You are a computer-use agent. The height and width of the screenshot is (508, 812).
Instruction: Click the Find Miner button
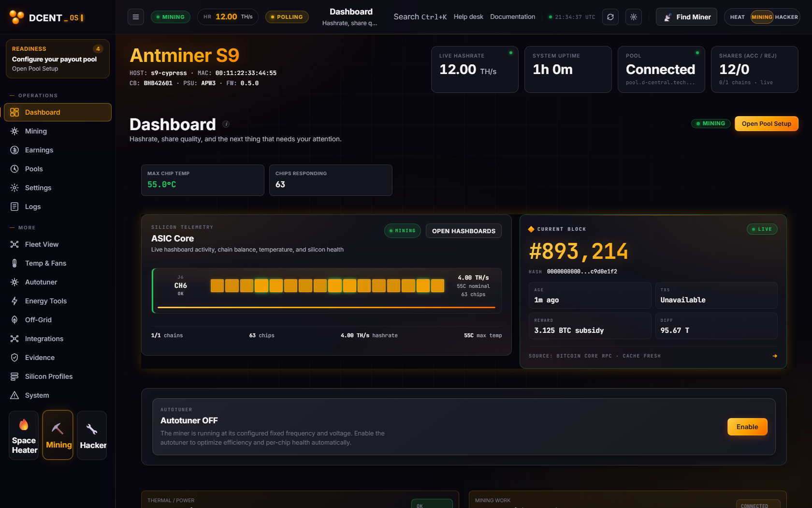(686, 17)
